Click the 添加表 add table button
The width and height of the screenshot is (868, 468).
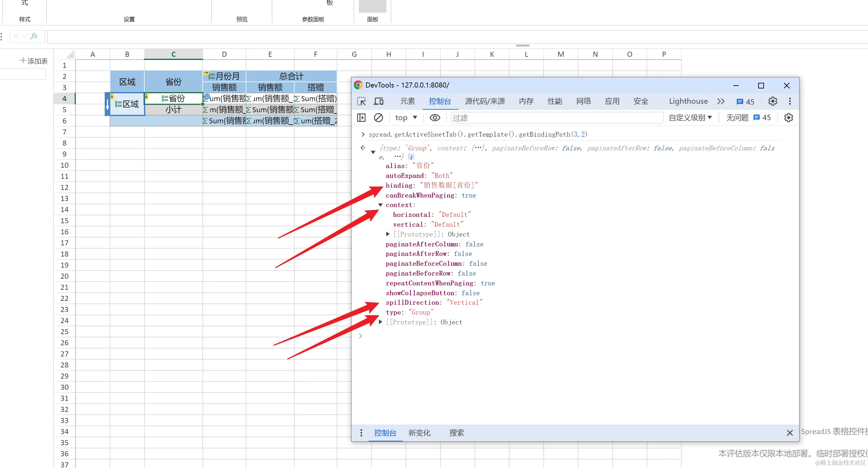[x=34, y=61]
